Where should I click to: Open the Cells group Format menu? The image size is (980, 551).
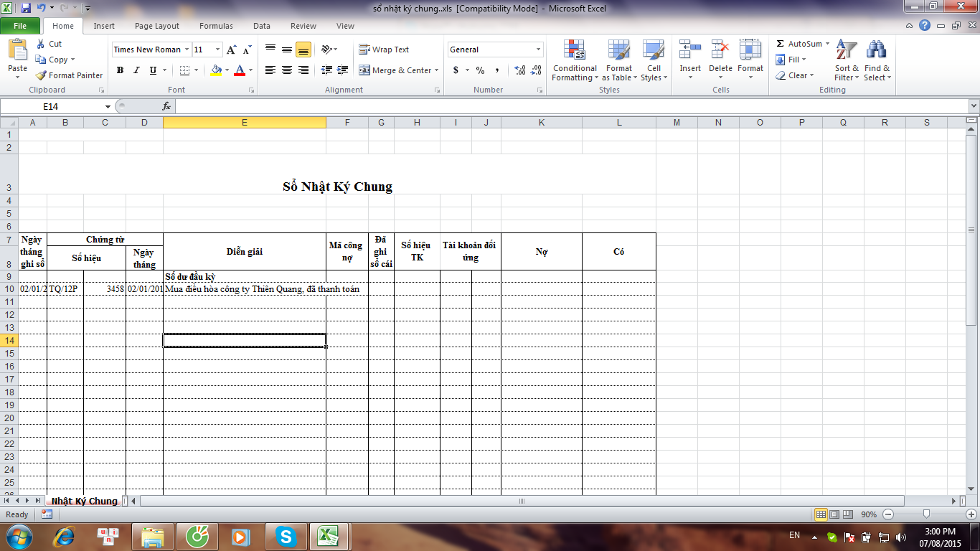pyautogui.click(x=750, y=61)
